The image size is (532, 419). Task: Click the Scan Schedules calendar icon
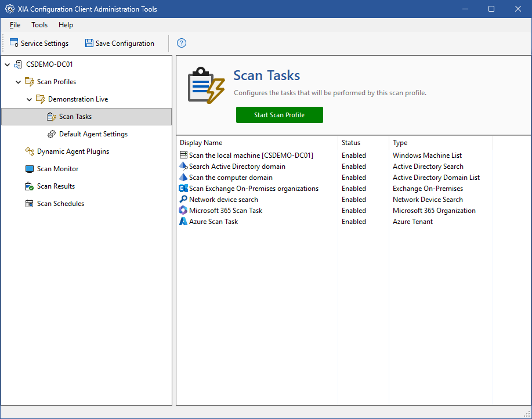click(30, 204)
